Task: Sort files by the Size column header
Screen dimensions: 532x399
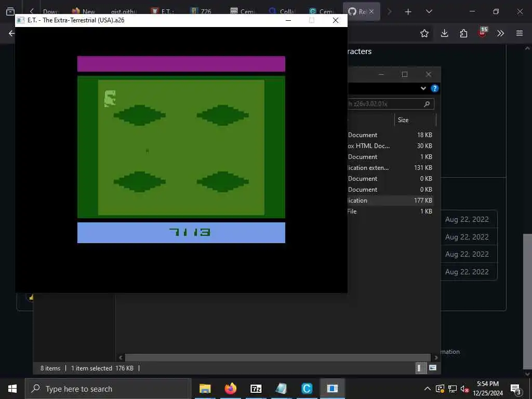Action: click(415, 120)
